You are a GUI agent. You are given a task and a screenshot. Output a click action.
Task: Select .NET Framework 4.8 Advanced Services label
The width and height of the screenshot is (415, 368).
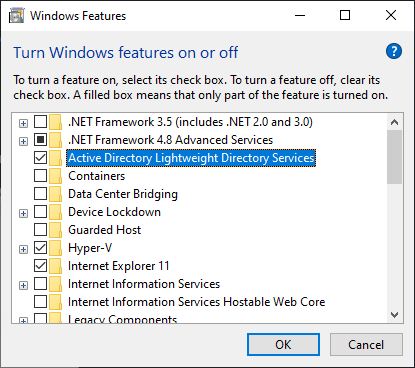click(170, 140)
